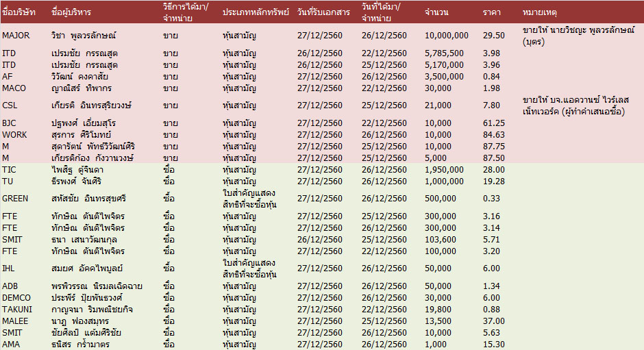Click the ราคา column header
The width and height of the screenshot is (644, 350).
[x=492, y=12]
